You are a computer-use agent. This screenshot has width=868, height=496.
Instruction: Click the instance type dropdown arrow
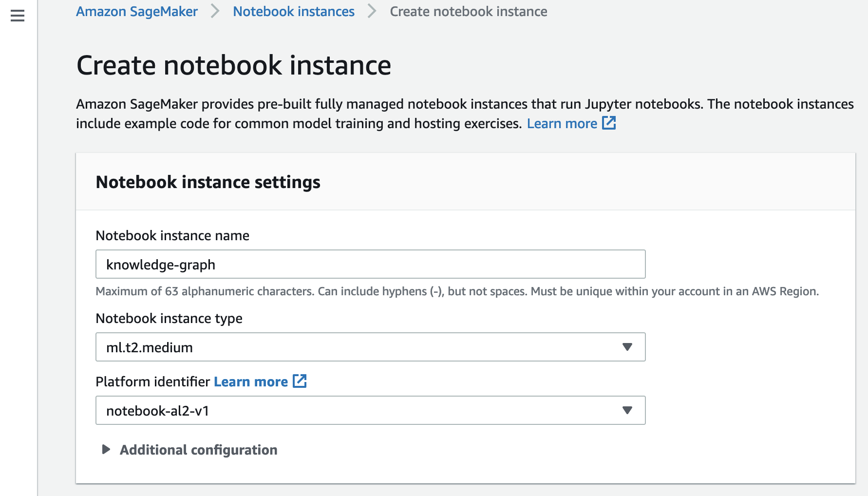[x=627, y=347]
